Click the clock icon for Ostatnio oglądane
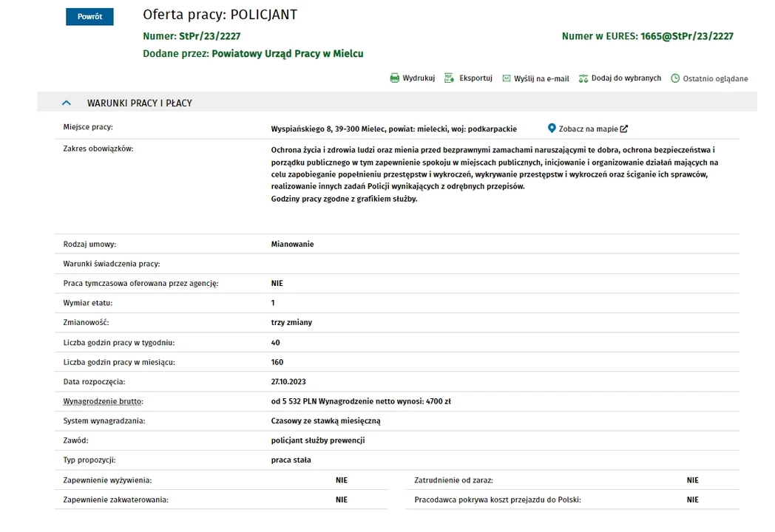This screenshot has width=775, height=532. pos(675,78)
